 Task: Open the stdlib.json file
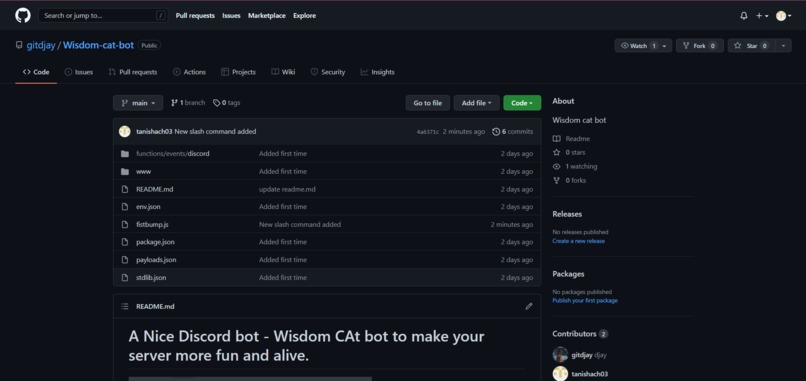pos(151,278)
